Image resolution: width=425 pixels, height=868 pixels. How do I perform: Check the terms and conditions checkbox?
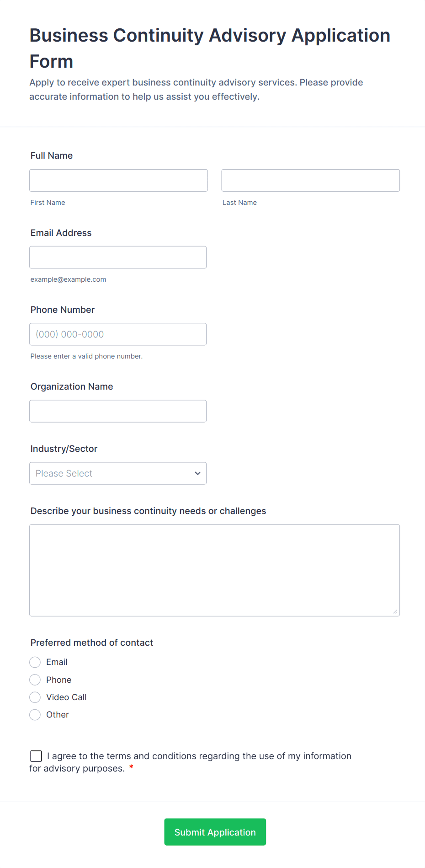click(36, 756)
